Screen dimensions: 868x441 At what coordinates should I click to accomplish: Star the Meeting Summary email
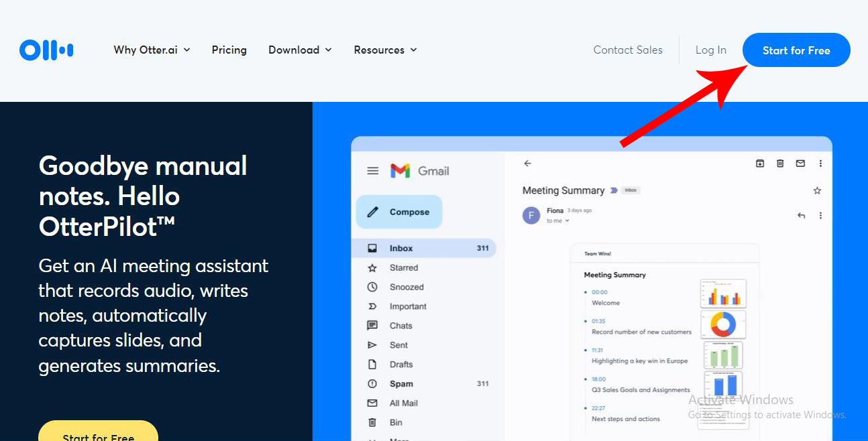[x=817, y=191]
